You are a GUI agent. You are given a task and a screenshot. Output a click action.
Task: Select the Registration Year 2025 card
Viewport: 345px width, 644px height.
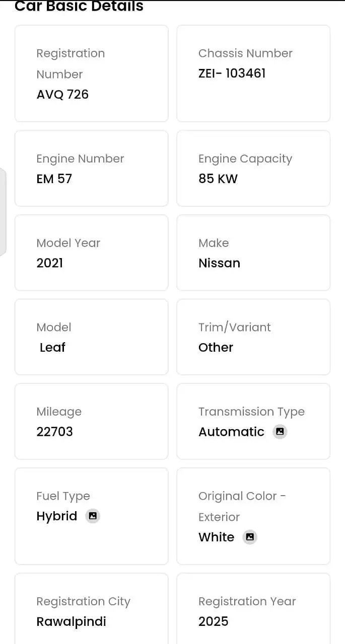pos(253,610)
